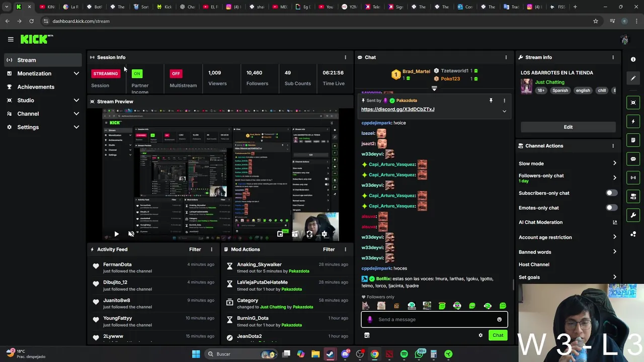Open stream preview settings gear
644x362 pixels.
(324, 234)
